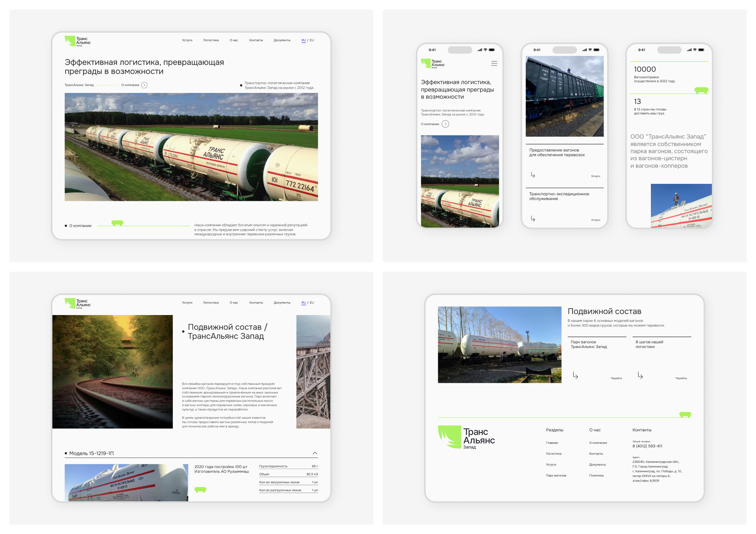Click footer link 'Политика'
This screenshot has height=534, width=756.
pyautogui.click(x=596, y=476)
